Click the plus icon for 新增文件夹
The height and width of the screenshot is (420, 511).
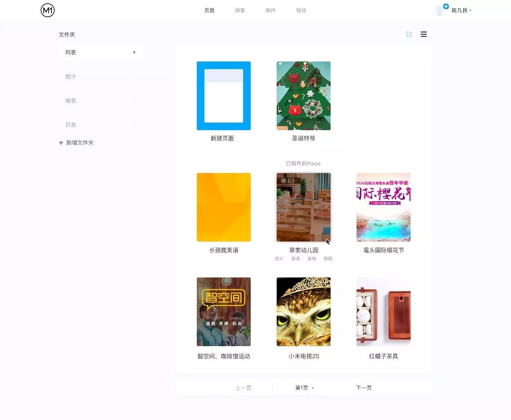pos(61,143)
